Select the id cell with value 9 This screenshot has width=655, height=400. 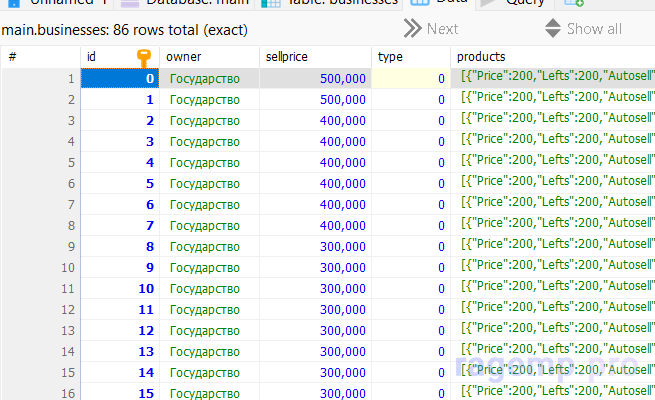[x=120, y=268]
